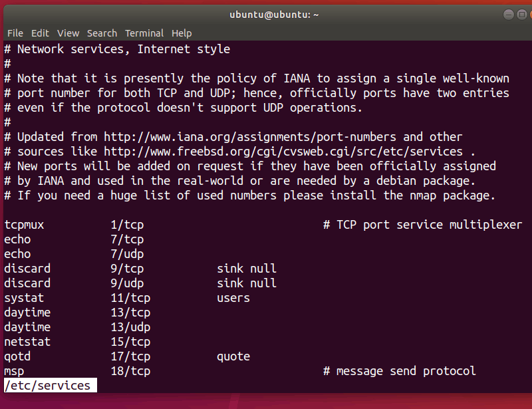Click the 'message send protocol' comment
Screen dimensions: 532x409
coord(406,371)
